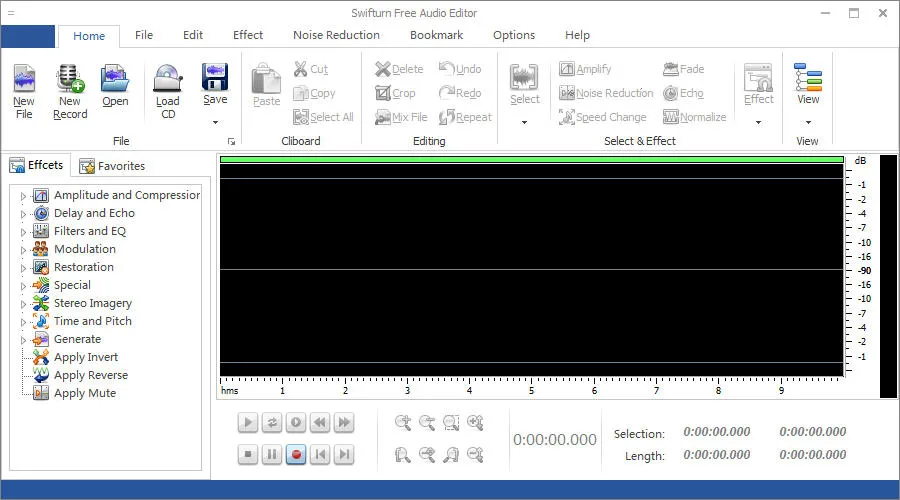Image resolution: width=900 pixels, height=500 pixels.
Task: Start a New Record
Action: click(69, 82)
